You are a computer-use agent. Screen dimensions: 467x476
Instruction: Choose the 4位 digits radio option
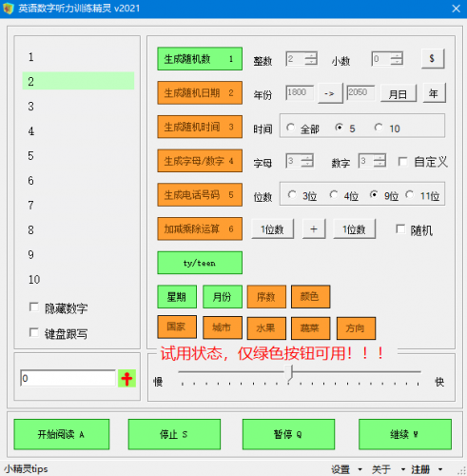point(334,194)
